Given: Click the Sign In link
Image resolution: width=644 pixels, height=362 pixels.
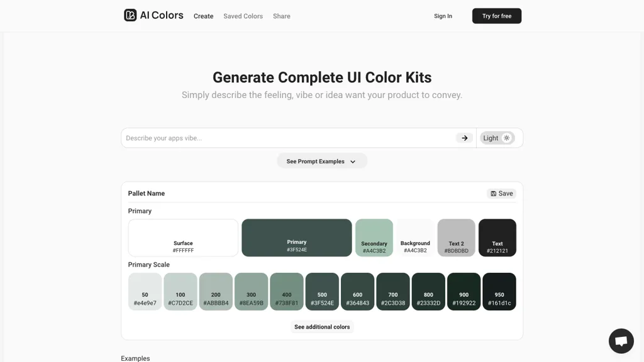Looking at the screenshot, I should pos(443,16).
